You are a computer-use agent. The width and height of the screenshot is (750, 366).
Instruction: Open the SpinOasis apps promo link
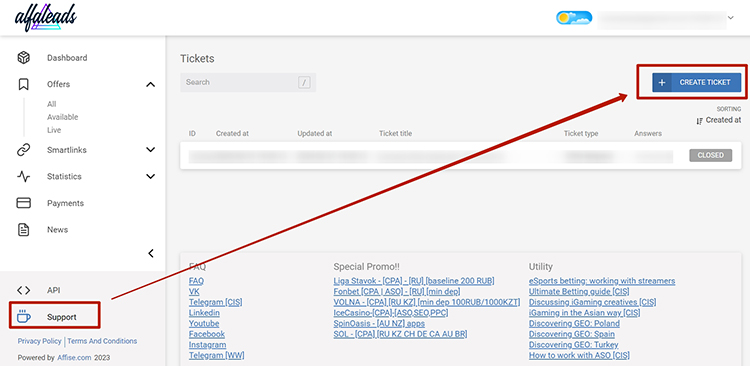pyautogui.click(x=379, y=323)
